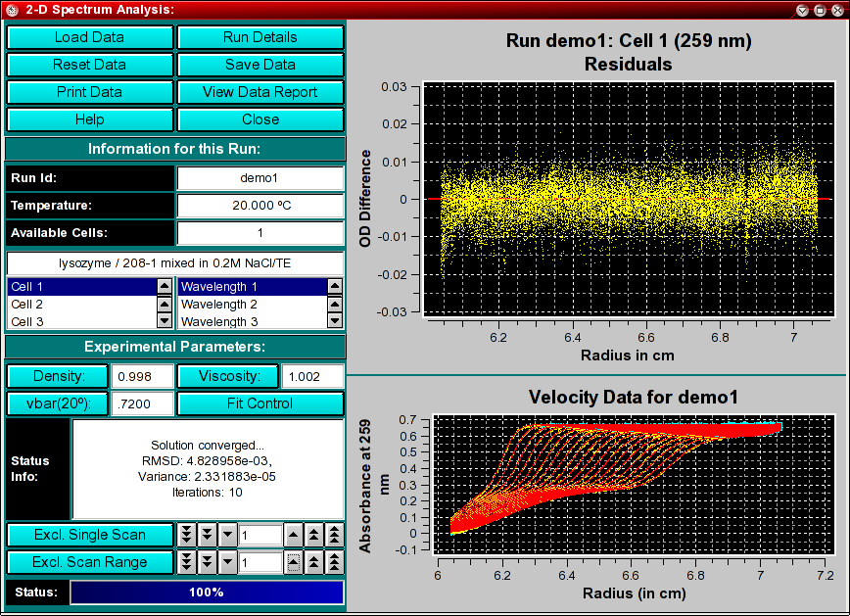
Task: Click the window menu icon in title bar
Action: click(x=12, y=10)
